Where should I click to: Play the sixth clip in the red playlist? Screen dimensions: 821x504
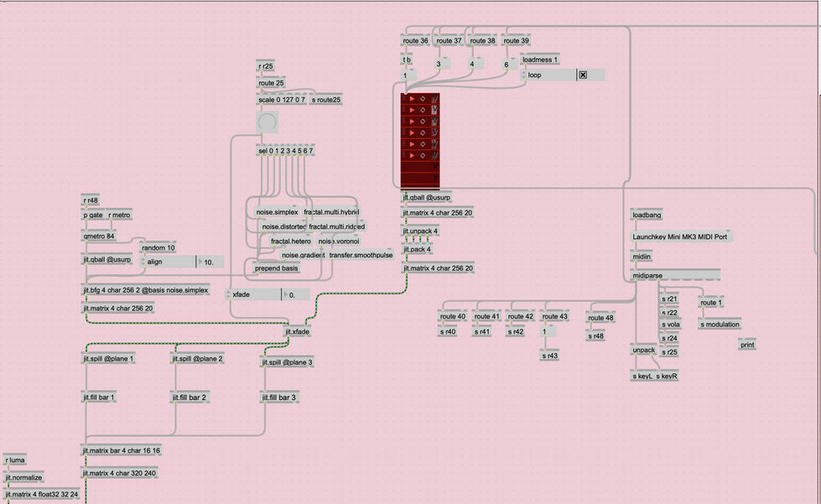click(412, 155)
